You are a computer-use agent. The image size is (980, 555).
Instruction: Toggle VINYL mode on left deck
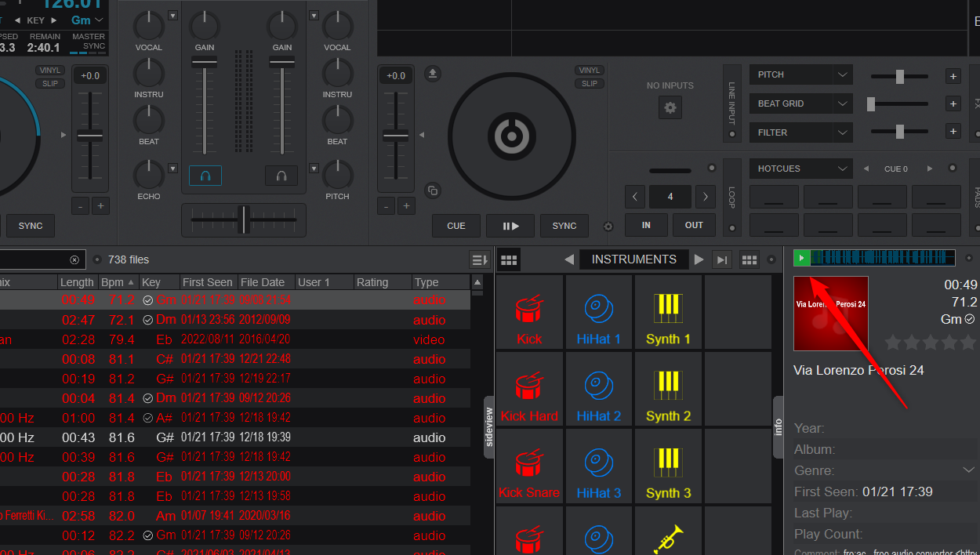pos(49,70)
